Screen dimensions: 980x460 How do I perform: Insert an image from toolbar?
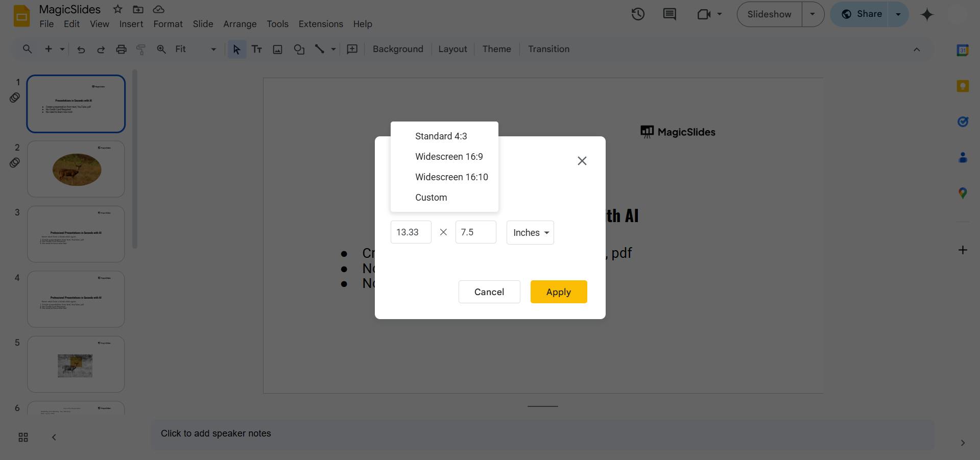tap(277, 49)
